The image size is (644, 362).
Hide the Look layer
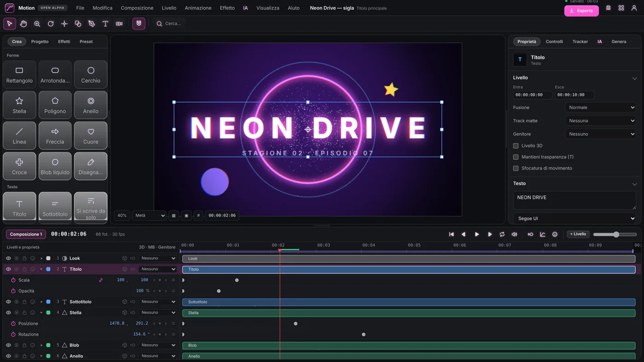(8, 258)
